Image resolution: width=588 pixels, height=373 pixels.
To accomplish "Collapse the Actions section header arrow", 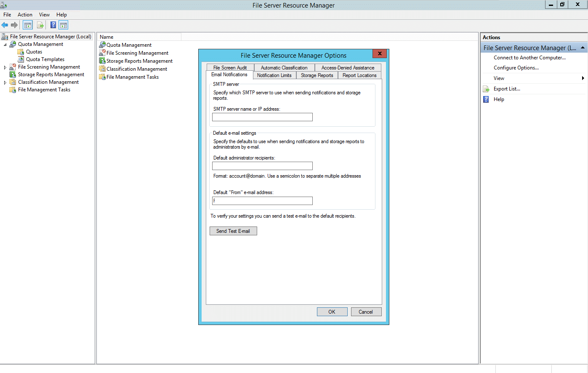I will pyautogui.click(x=583, y=48).
